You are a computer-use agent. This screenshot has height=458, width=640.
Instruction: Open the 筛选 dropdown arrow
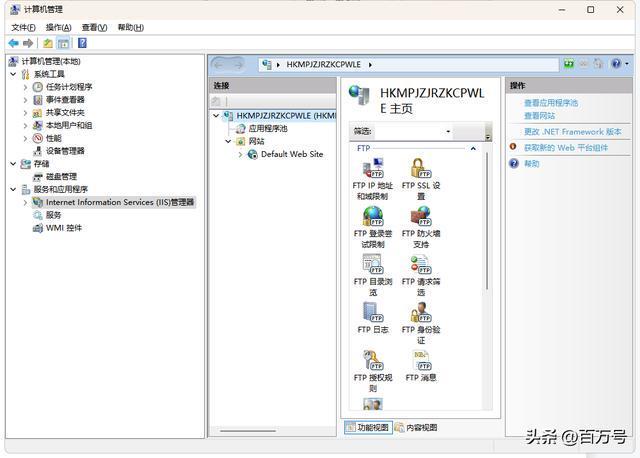[x=448, y=131]
